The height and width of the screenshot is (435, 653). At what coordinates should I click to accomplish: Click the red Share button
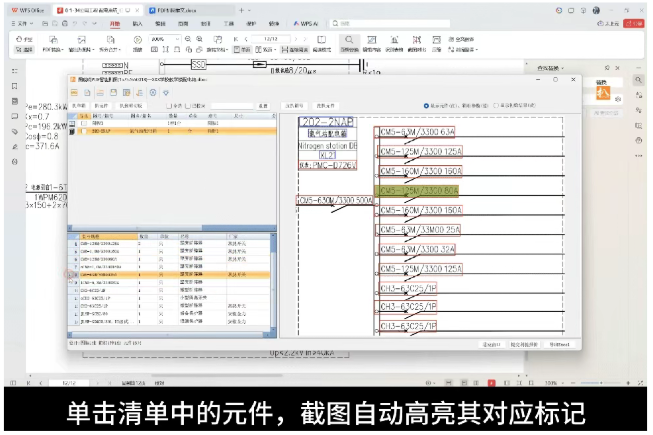(x=633, y=24)
